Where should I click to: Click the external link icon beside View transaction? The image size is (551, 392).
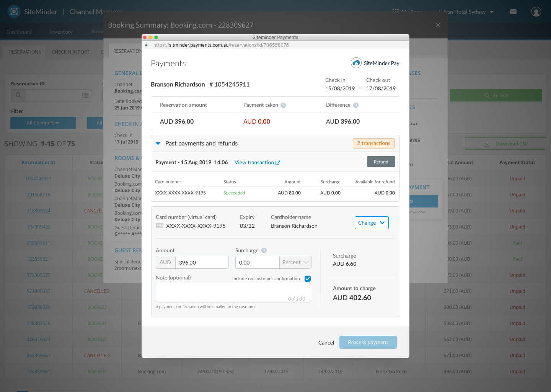[x=278, y=163]
